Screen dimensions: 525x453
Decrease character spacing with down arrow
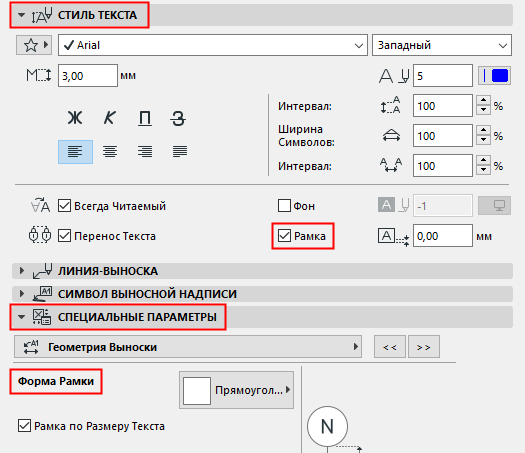(483, 170)
